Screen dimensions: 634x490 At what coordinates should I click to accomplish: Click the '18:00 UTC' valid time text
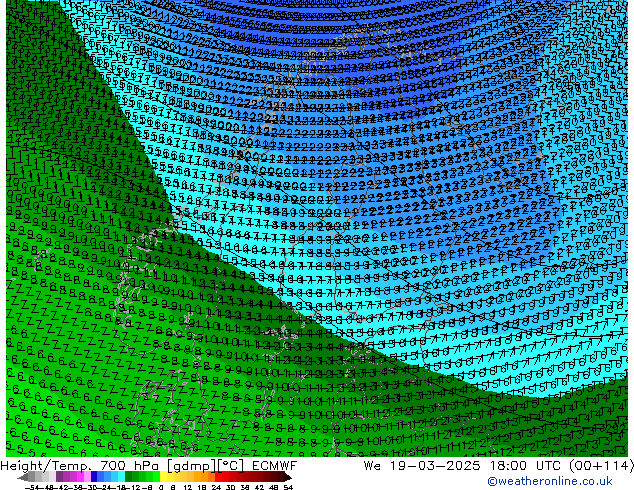tap(525, 466)
